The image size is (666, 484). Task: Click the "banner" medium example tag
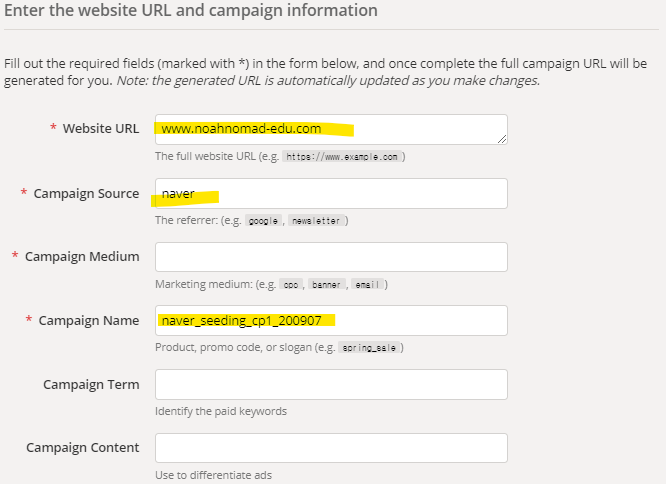click(326, 285)
